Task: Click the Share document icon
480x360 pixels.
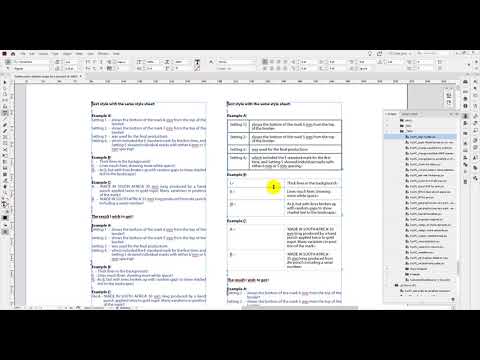Action: pyautogui.click(x=379, y=53)
